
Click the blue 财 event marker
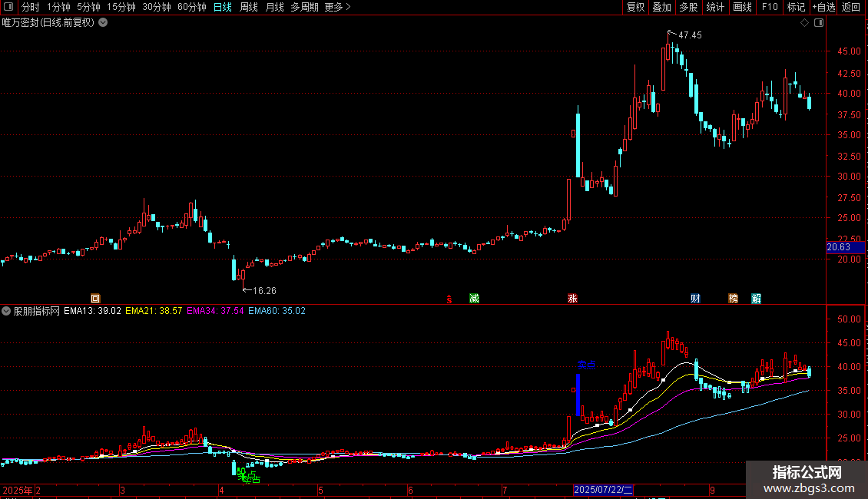696,299
